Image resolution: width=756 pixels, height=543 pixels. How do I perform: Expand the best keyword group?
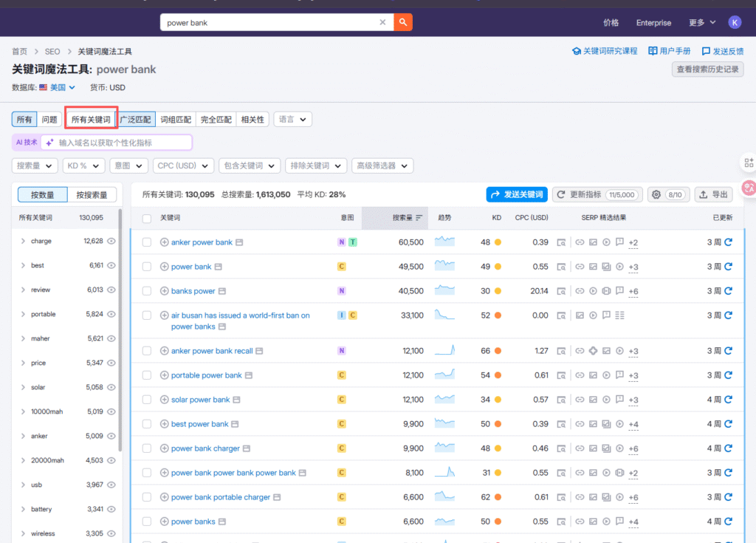(x=23, y=265)
